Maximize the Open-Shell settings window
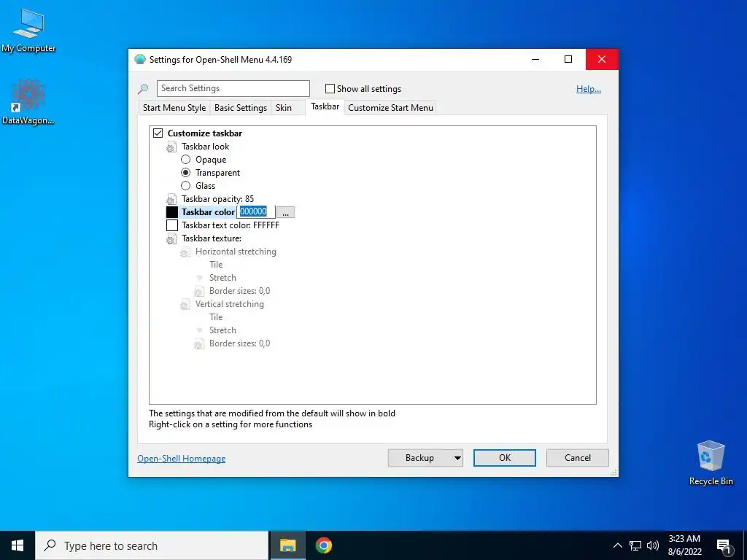The height and width of the screenshot is (560, 747). pos(568,60)
